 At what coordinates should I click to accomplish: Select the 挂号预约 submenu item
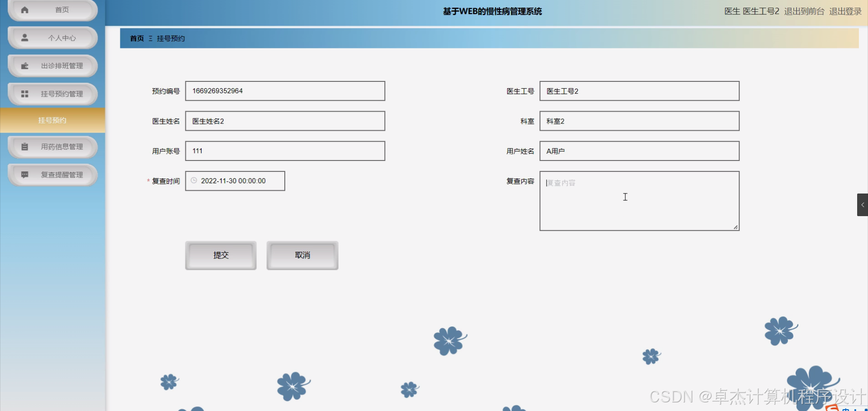(x=52, y=120)
